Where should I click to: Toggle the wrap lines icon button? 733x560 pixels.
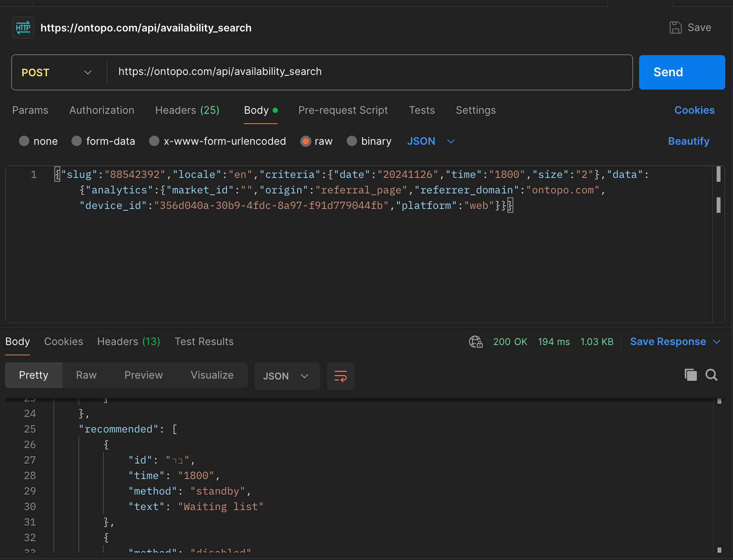[x=341, y=376]
